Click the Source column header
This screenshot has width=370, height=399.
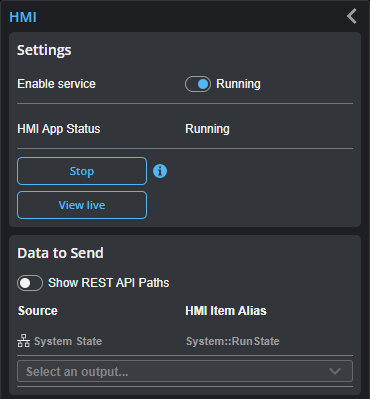38,311
